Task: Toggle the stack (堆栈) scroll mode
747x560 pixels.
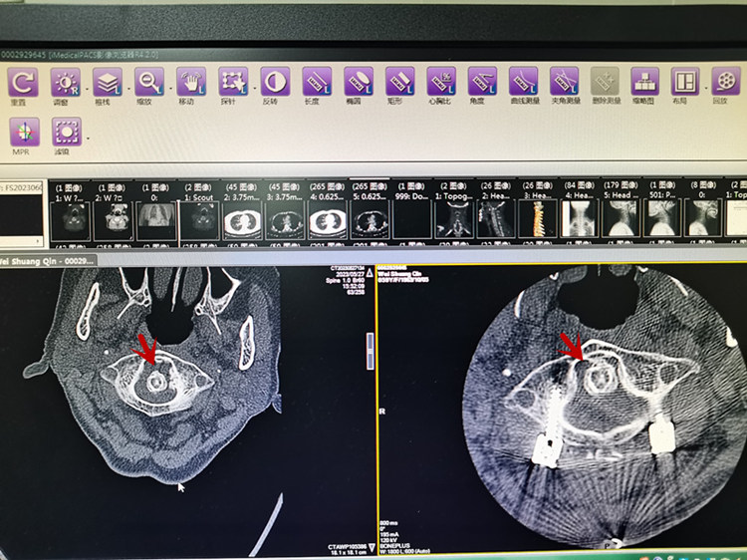Action: pyautogui.click(x=107, y=82)
